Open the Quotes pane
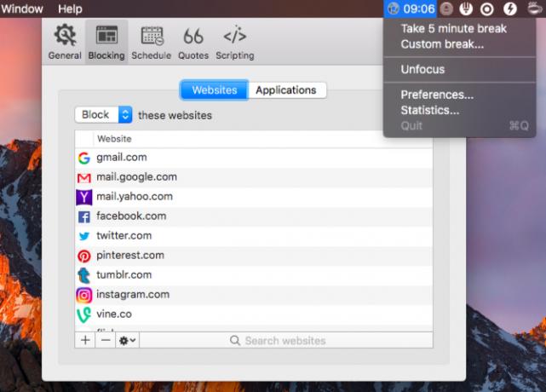The image size is (546, 392). (x=193, y=42)
